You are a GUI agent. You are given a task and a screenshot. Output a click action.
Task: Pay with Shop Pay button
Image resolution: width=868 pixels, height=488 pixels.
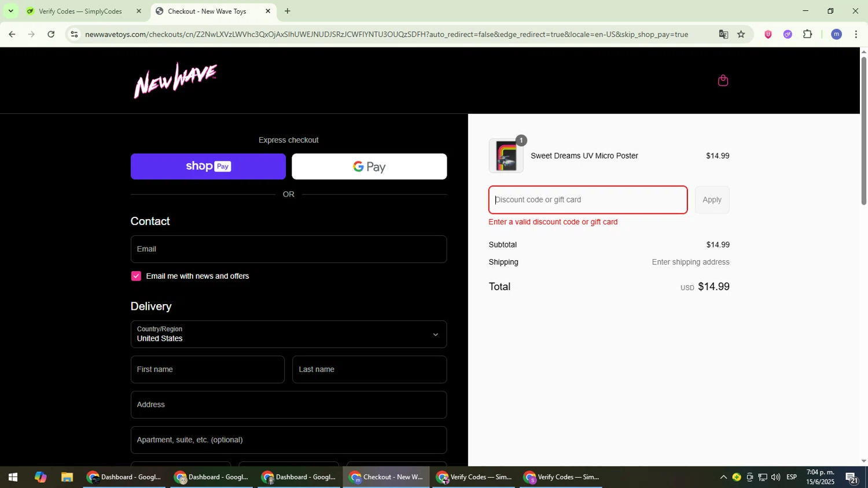click(x=208, y=167)
